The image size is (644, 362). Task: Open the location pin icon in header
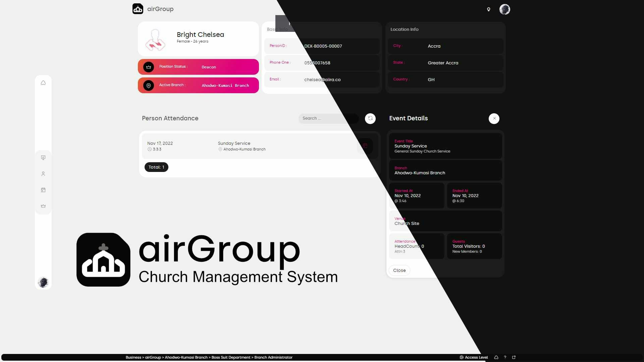click(489, 9)
